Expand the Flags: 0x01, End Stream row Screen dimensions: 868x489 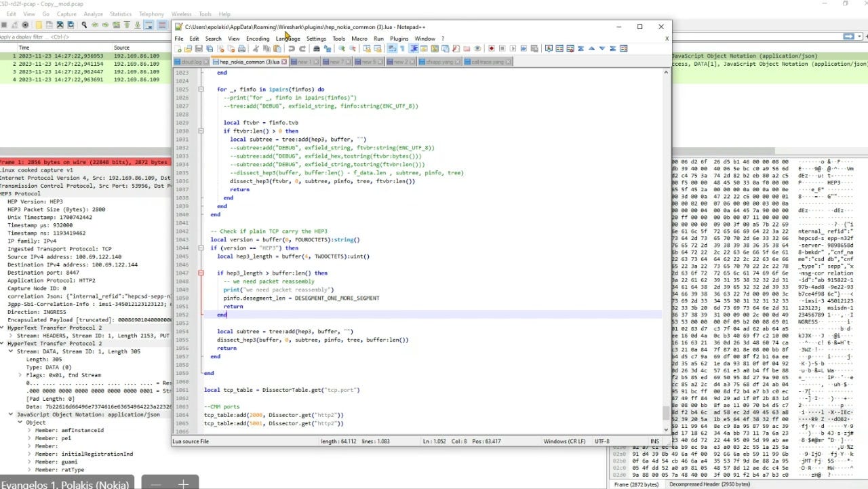[x=20, y=374]
